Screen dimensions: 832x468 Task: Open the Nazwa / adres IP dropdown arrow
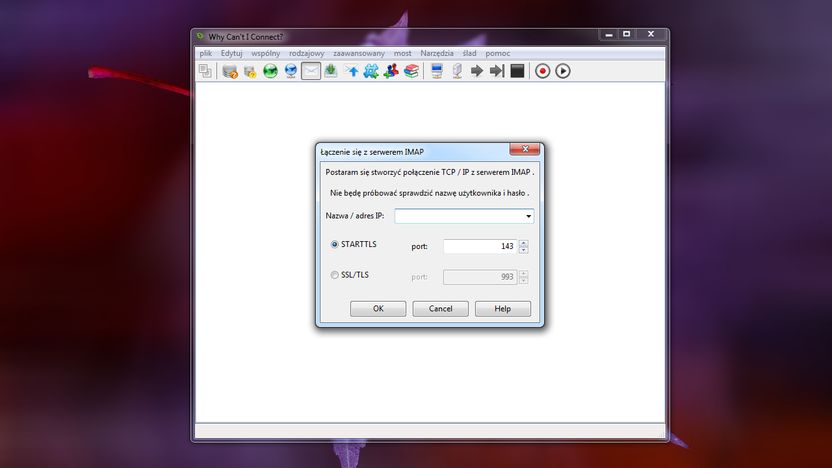tap(528, 216)
